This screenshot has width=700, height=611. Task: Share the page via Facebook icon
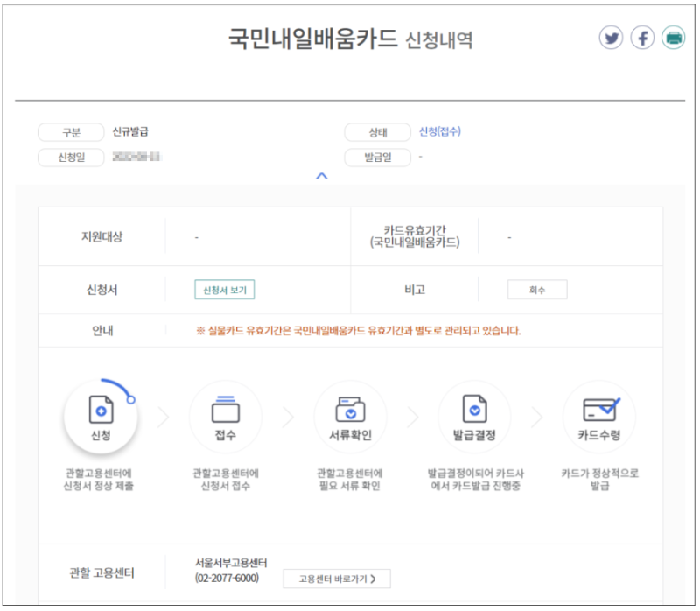tap(642, 38)
